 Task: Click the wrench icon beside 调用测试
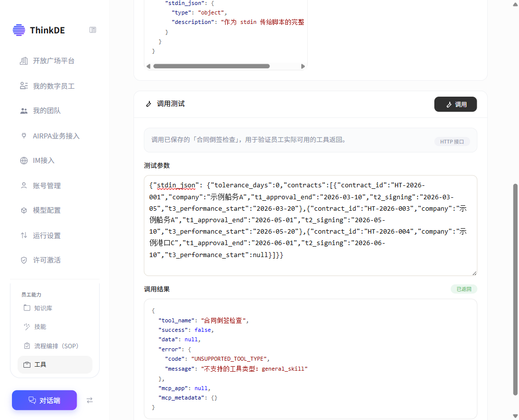[x=148, y=104]
